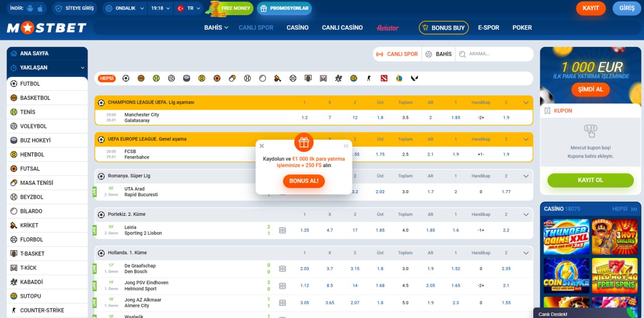Click BONUS AL! in the popup
The image size is (644, 318).
click(x=304, y=181)
